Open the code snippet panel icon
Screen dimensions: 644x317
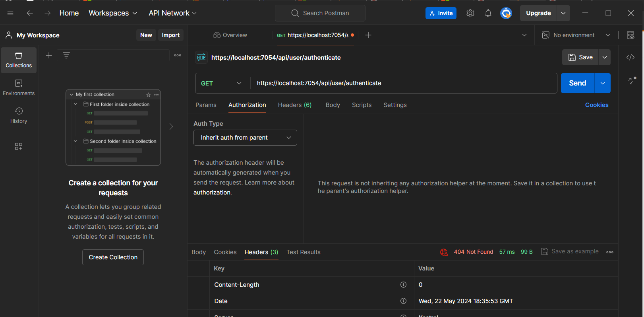tap(630, 57)
